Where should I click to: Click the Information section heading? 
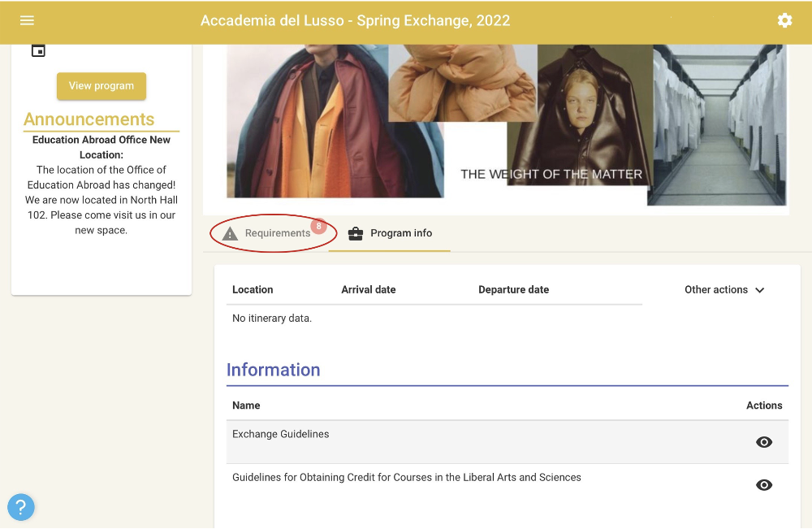pos(274,370)
